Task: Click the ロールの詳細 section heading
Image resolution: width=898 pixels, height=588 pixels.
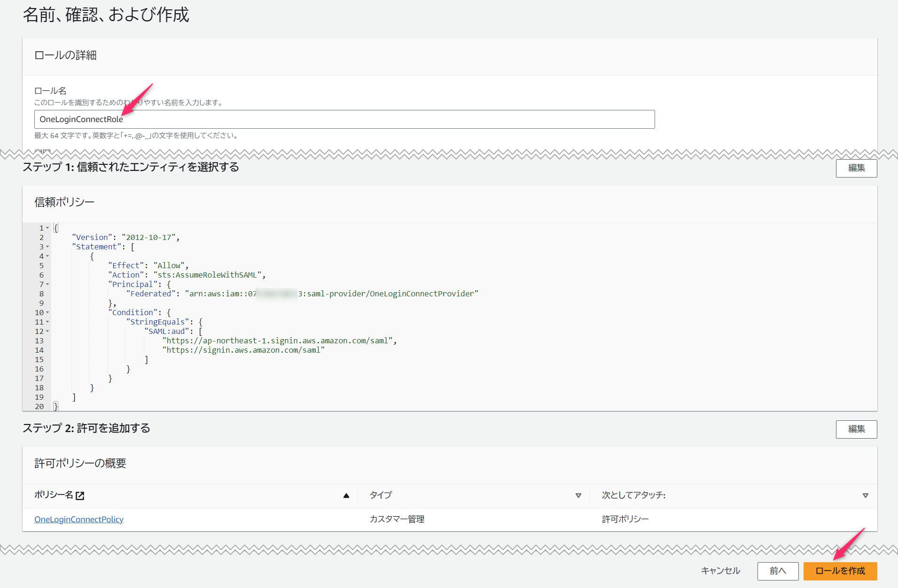Action: (x=65, y=55)
